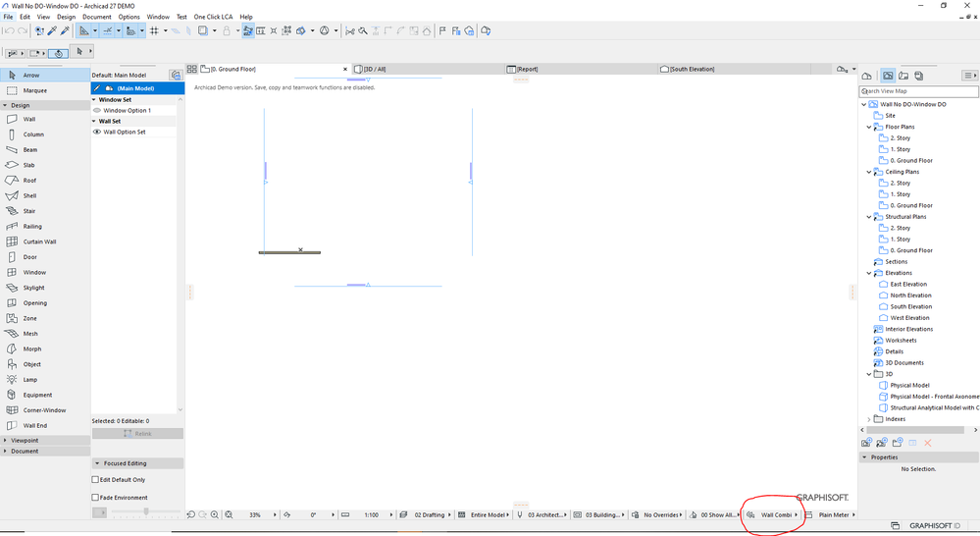The width and height of the screenshot is (980, 536).
Task: Switch Navigator to Publisher Sets icon
Action: pyautogui.click(x=919, y=76)
